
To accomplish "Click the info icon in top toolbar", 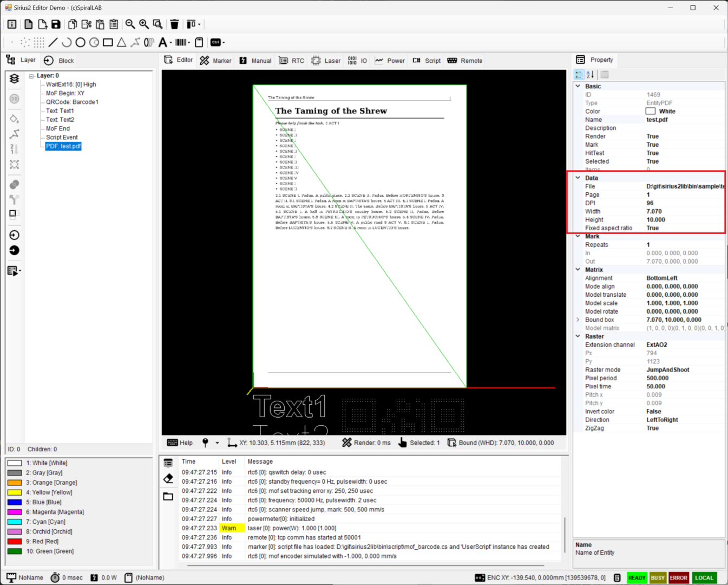I will (x=12, y=24).
